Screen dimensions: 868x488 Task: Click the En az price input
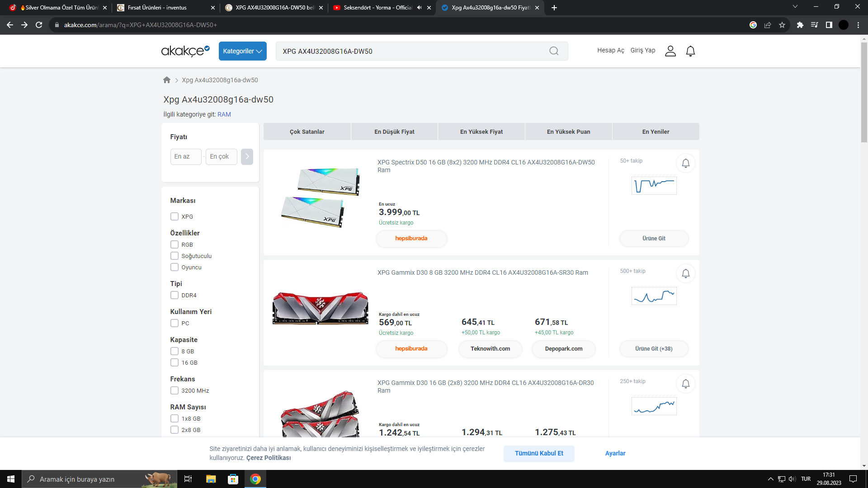[x=186, y=157]
